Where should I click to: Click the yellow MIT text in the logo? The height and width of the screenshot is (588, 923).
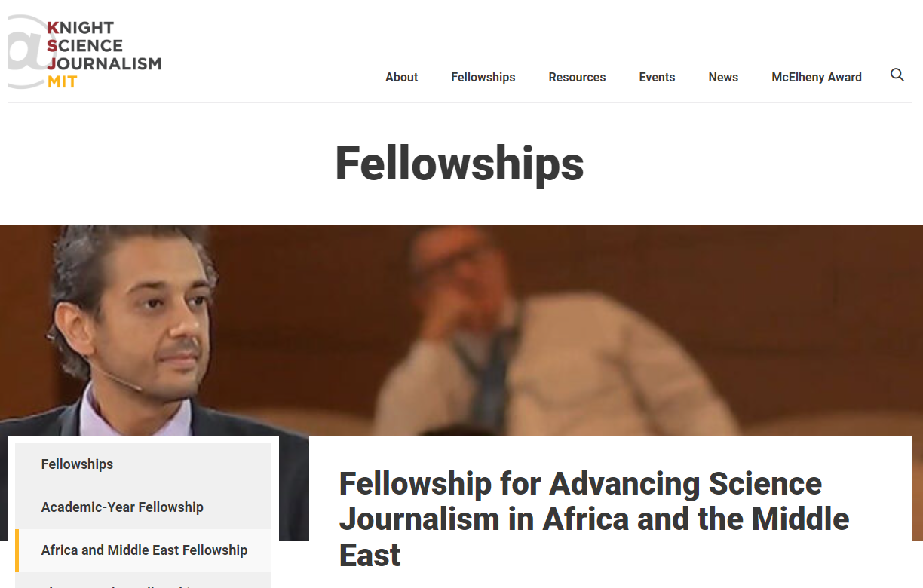pyautogui.click(x=63, y=81)
